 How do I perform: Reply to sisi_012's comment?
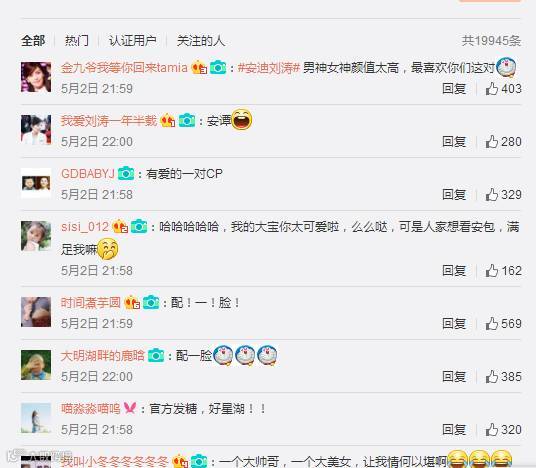454,271
